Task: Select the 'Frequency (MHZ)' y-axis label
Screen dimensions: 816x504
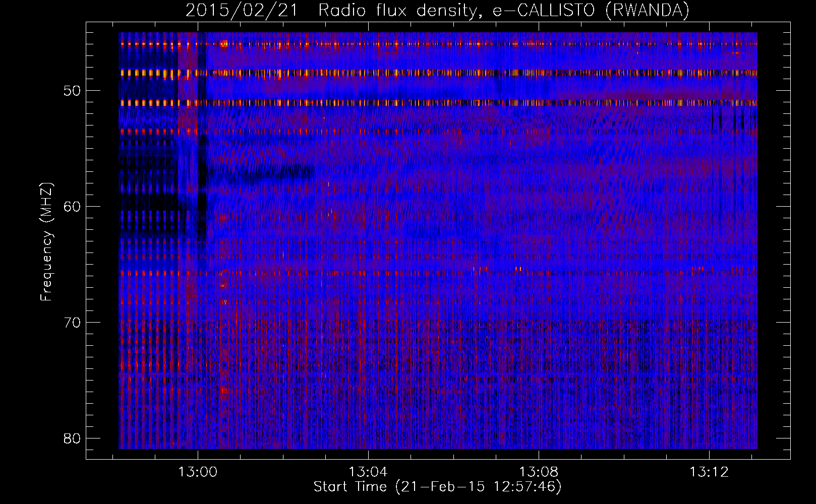Action: click(46, 242)
